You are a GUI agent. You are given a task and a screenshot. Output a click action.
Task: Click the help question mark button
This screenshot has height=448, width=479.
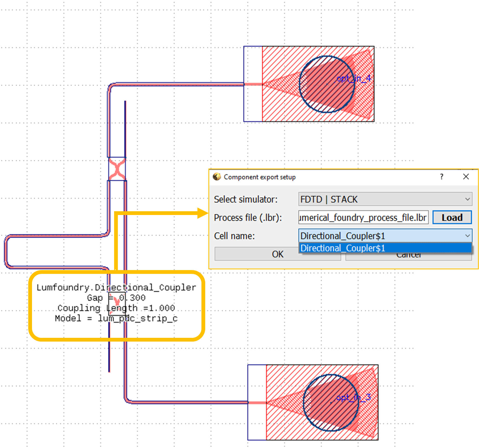click(442, 177)
